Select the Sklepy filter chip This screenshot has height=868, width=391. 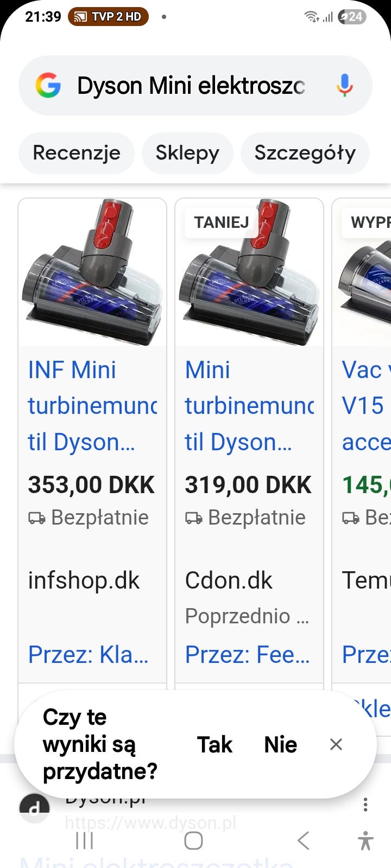point(187,153)
